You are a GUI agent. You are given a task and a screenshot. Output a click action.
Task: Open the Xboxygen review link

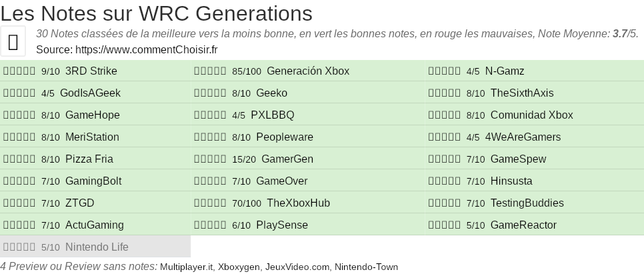[239, 267]
